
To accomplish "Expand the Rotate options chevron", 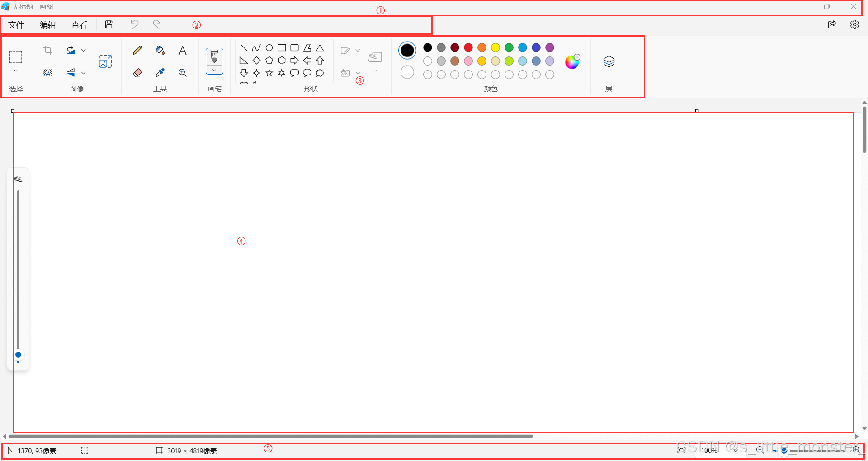I will [x=84, y=50].
